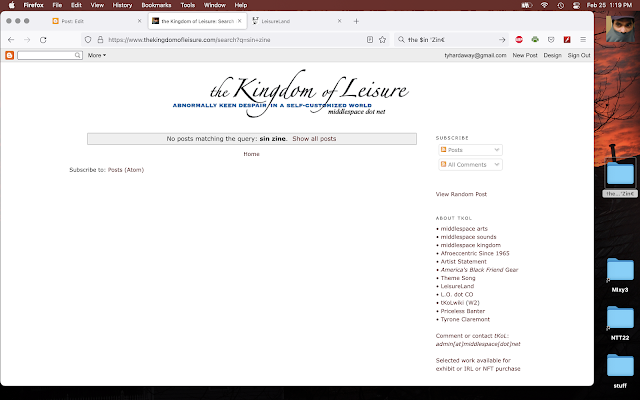Open Firefox hamburger application menu

(583, 40)
